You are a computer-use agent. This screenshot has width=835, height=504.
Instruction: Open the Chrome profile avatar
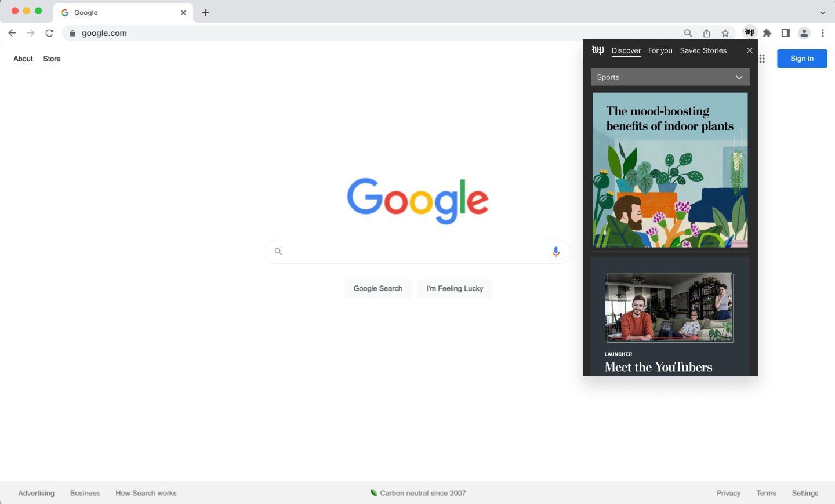(x=804, y=33)
